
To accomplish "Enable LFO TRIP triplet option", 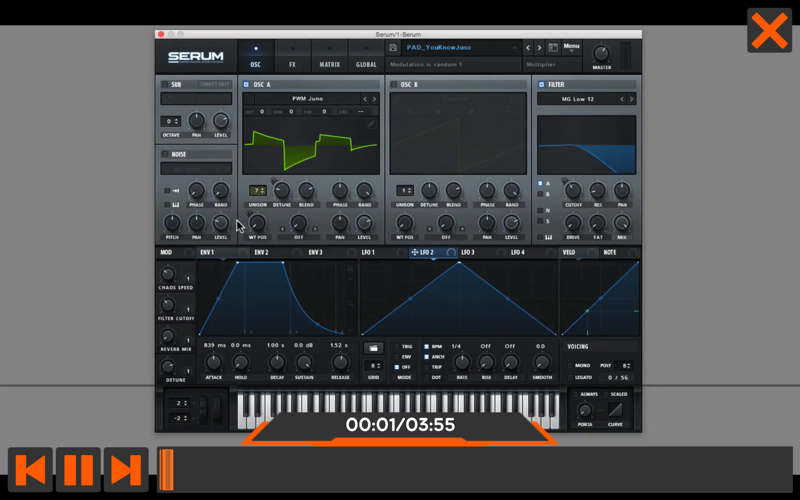I will (x=427, y=367).
